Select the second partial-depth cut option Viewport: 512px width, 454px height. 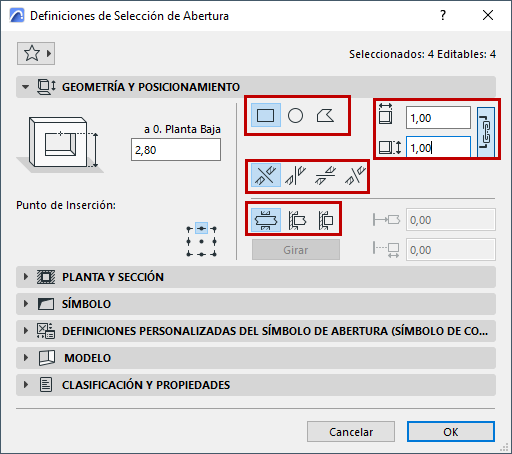pyautogui.click(x=297, y=220)
